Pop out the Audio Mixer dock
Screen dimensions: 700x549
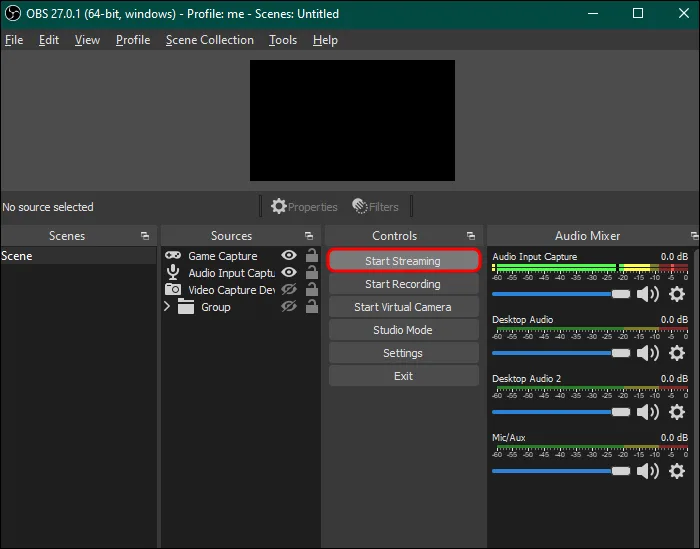pos(694,236)
